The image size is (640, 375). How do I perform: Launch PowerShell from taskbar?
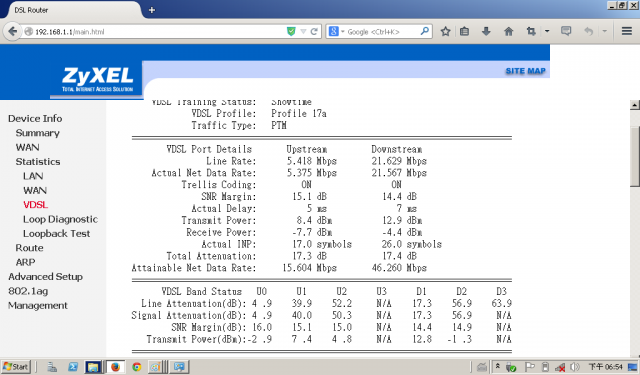(73, 367)
